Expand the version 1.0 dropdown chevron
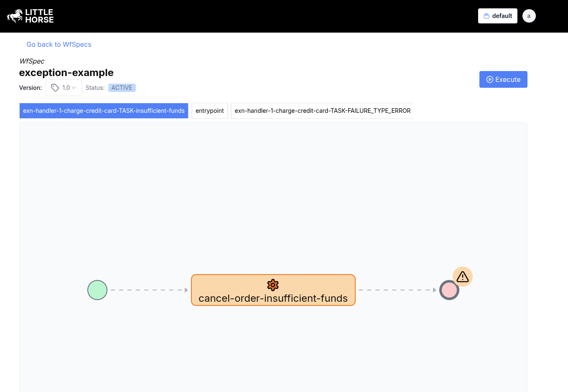This screenshot has height=392, width=568. click(74, 88)
